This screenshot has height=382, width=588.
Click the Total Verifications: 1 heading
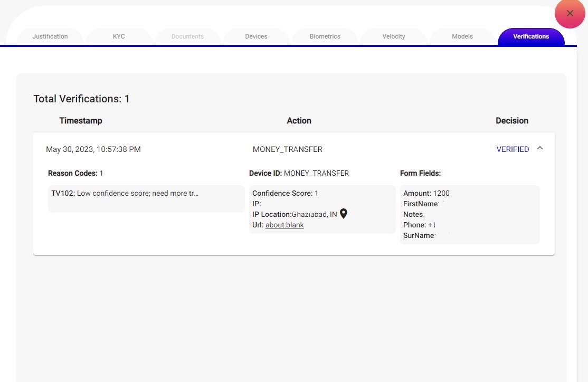pos(81,99)
